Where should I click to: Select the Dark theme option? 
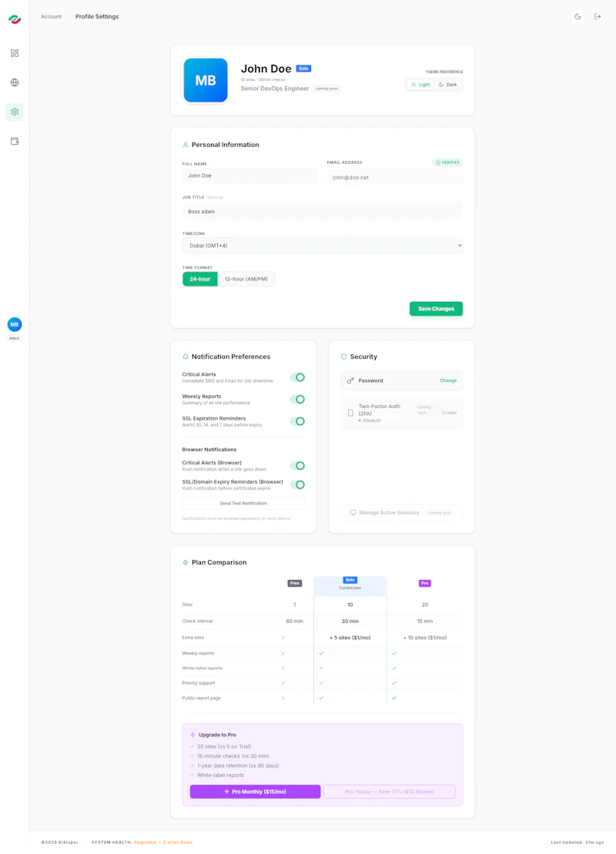coord(448,85)
